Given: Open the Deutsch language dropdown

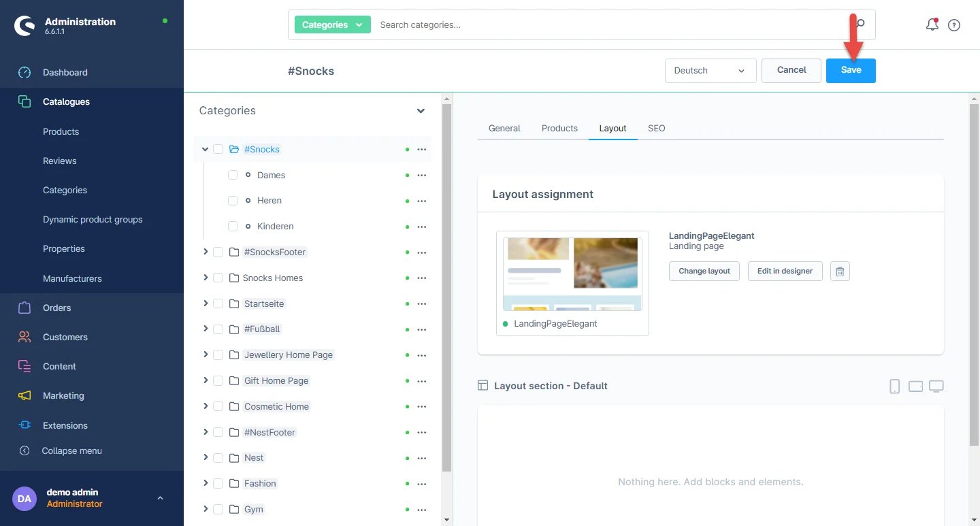Looking at the screenshot, I should point(710,71).
